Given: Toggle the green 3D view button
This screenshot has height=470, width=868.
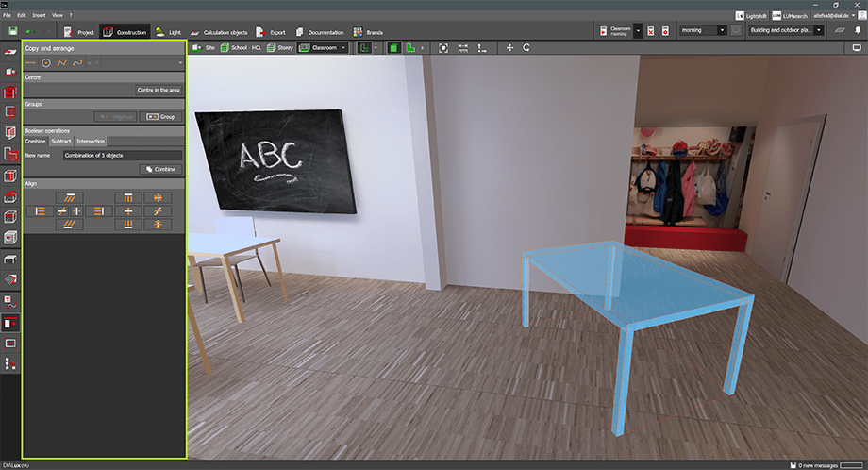Looking at the screenshot, I should click(x=394, y=47).
